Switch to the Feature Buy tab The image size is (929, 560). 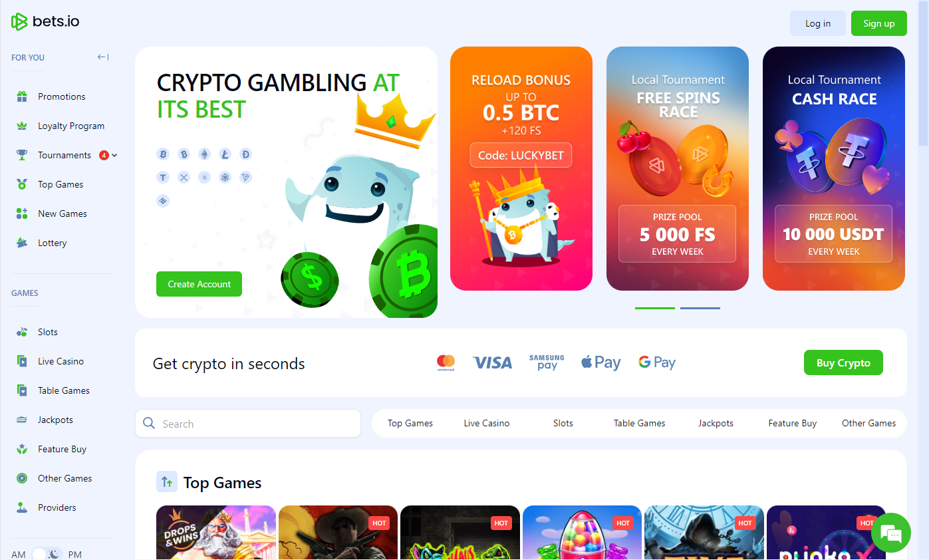(x=792, y=423)
